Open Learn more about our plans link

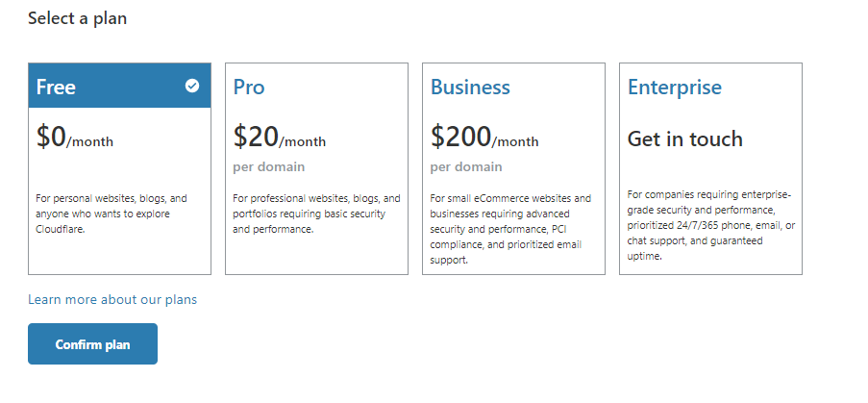(x=112, y=299)
